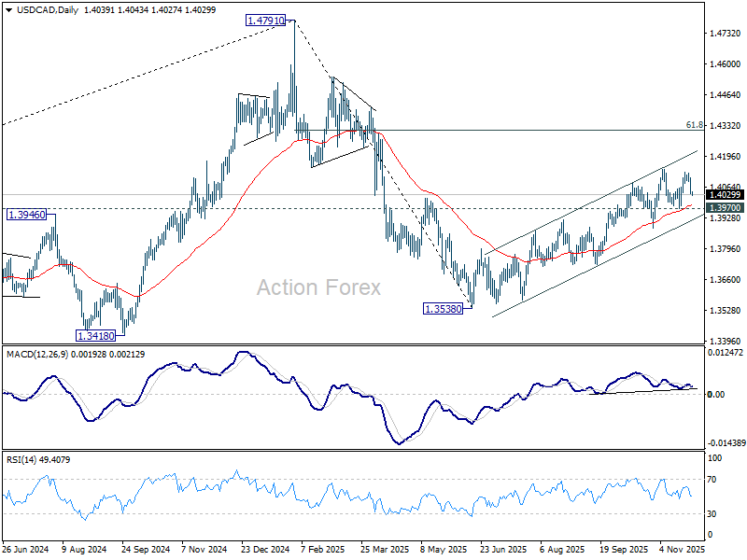The image size is (747, 560).
Task: Click the RSI 70 level label
Action: click(712, 480)
